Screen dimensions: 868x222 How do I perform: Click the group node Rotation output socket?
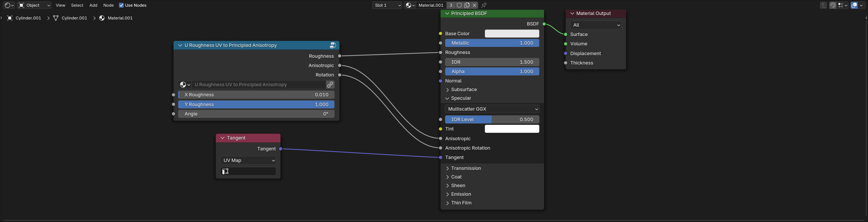(340, 75)
